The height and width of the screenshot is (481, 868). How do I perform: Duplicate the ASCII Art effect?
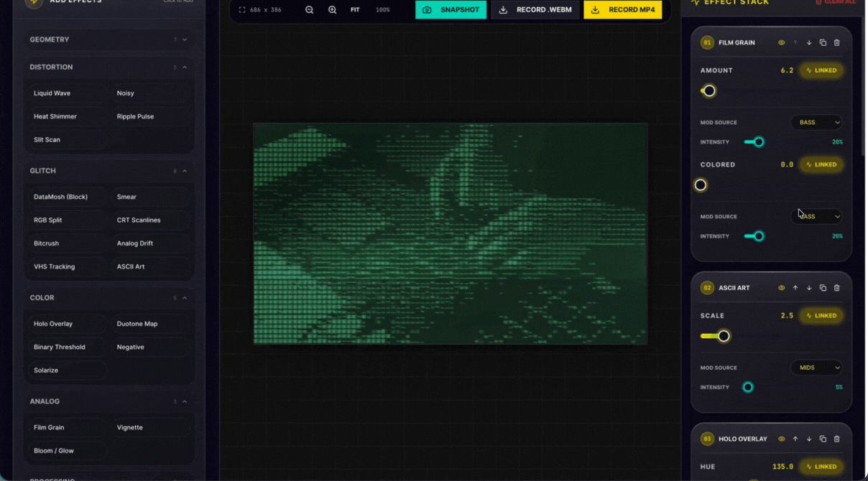tap(823, 288)
